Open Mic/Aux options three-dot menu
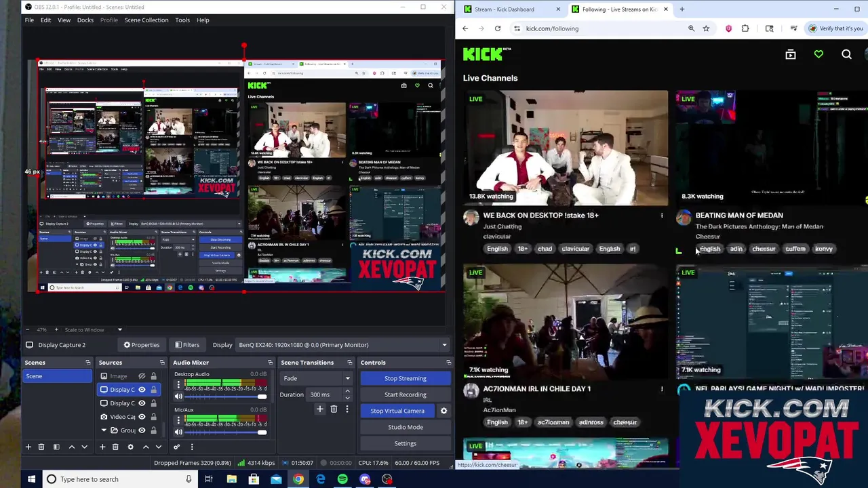 coord(178,420)
